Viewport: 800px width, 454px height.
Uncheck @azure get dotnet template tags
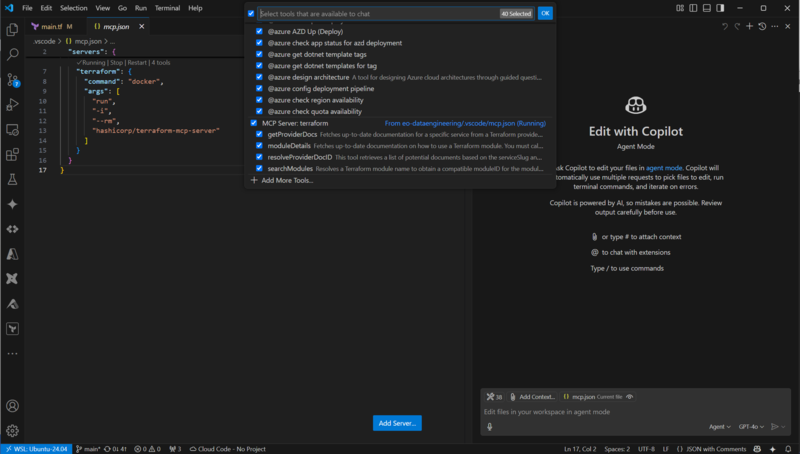[x=259, y=54]
